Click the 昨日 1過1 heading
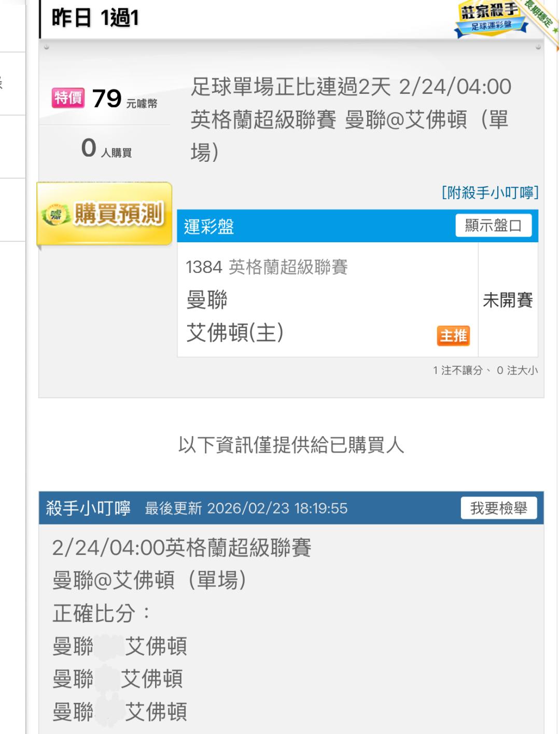 [95, 19]
